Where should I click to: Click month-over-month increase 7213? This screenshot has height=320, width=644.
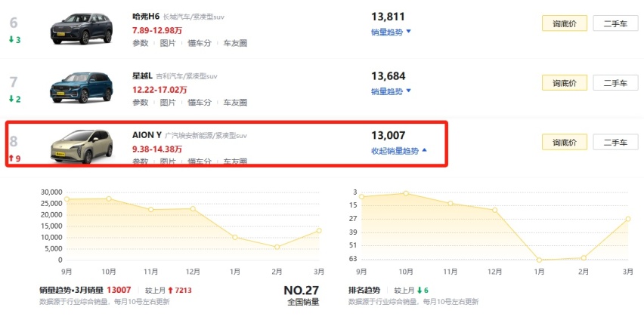pos(179,291)
